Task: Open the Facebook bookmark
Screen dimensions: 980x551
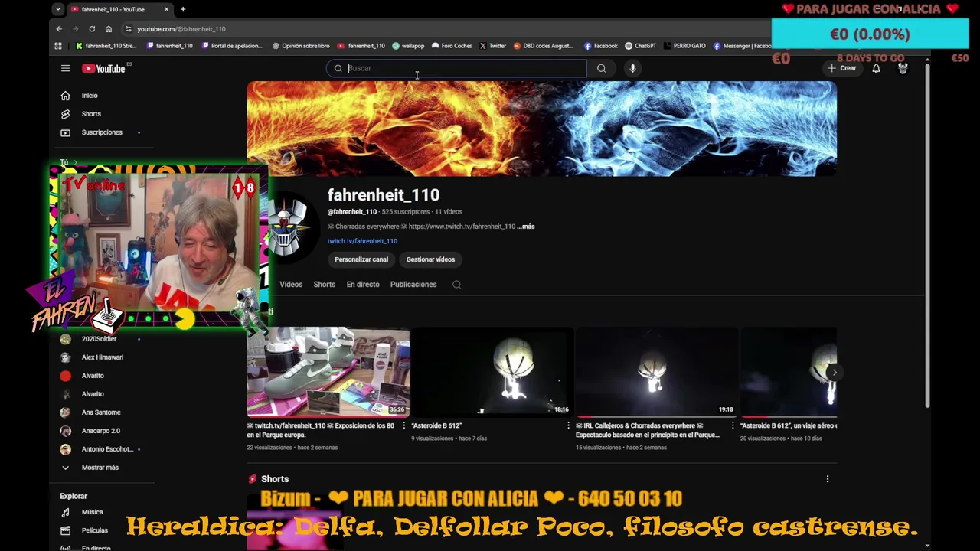Action: click(600, 46)
